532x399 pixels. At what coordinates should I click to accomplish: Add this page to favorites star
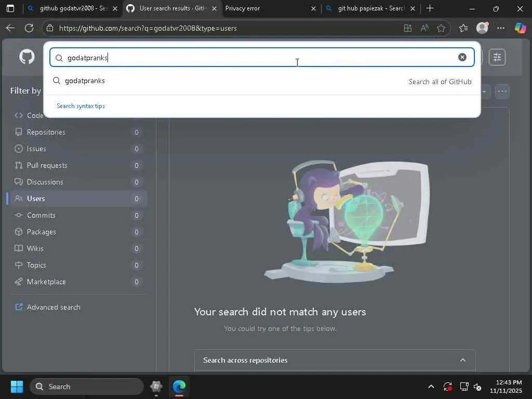click(x=441, y=28)
